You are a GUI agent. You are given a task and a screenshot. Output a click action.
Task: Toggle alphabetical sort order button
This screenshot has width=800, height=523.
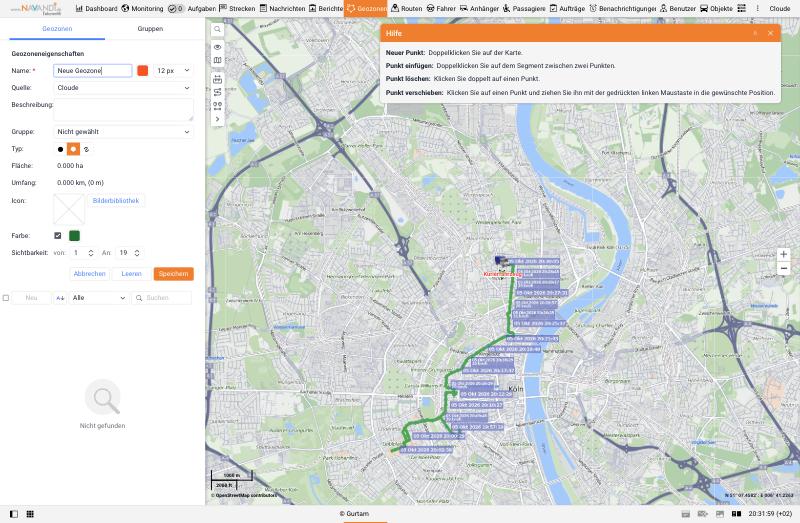[x=60, y=298]
